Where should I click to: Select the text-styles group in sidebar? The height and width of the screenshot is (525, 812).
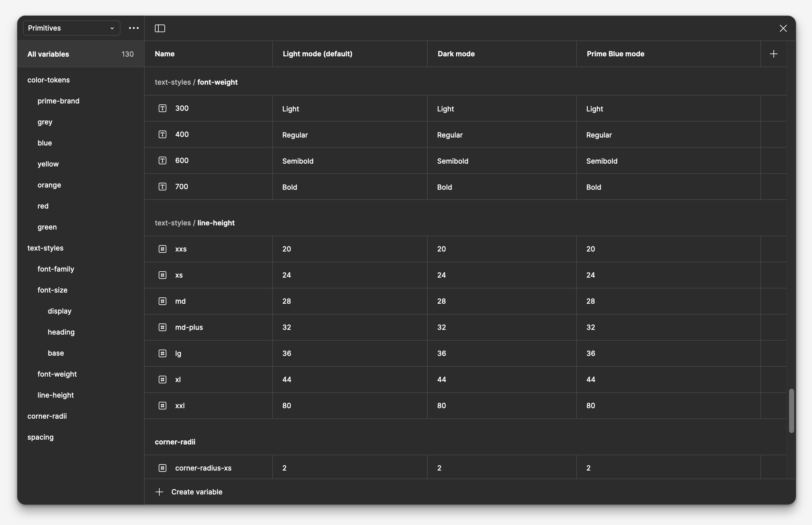(45, 248)
